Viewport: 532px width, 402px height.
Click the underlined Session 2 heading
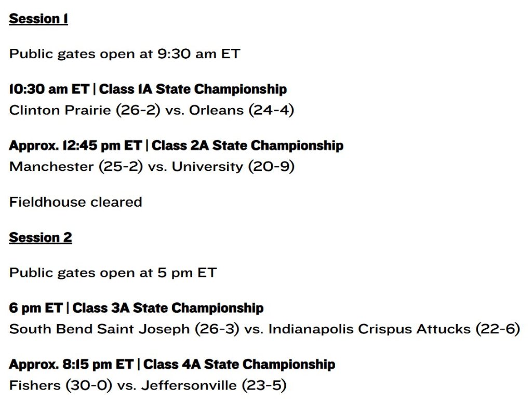pos(41,238)
